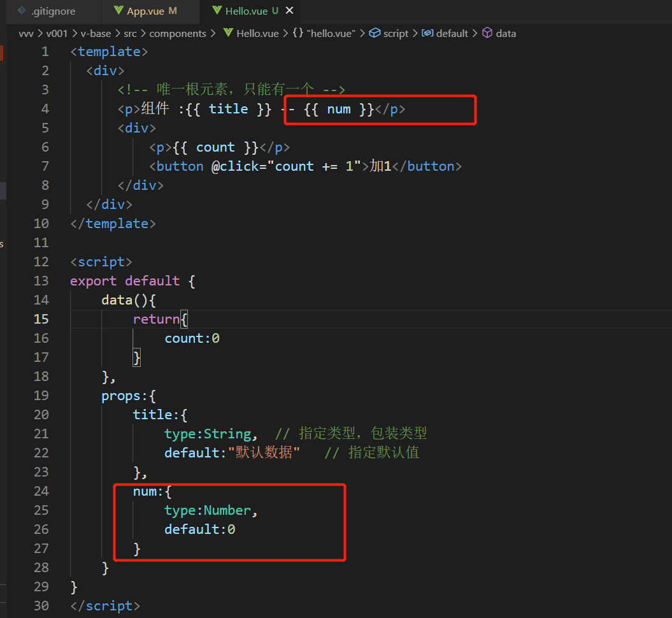Click the opening script tag on line 12
This screenshot has width=672, height=618.
point(101,262)
